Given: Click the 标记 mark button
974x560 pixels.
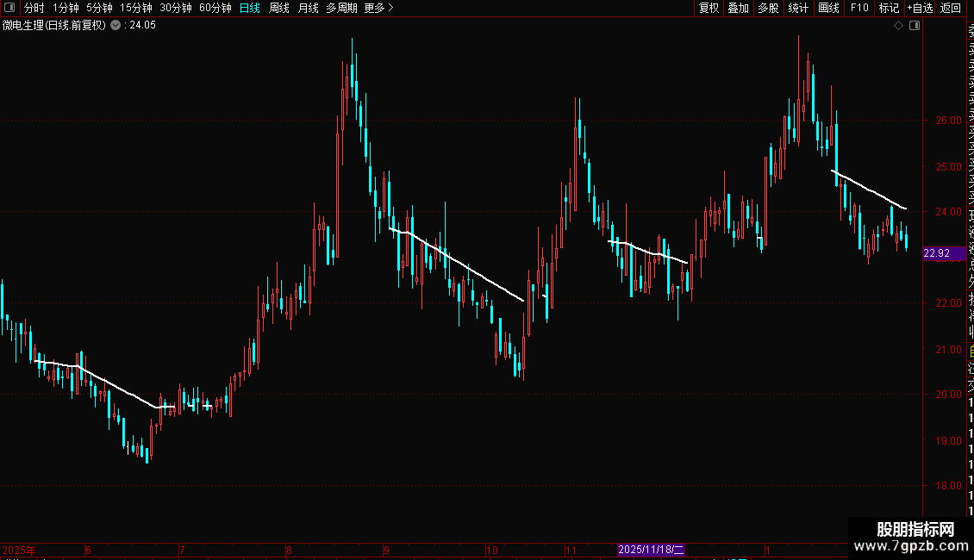Looking at the screenshot, I should pyautogui.click(x=889, y=8).
